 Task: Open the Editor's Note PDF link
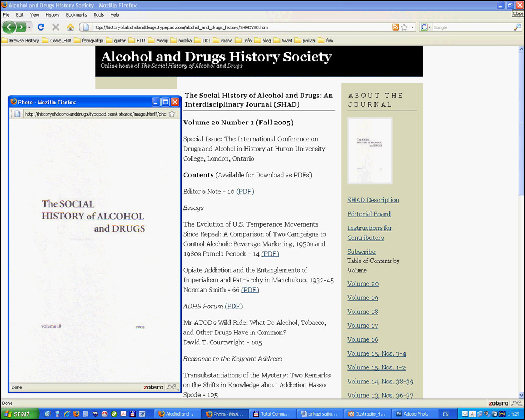pyautogui.click(x=245, y=192)
